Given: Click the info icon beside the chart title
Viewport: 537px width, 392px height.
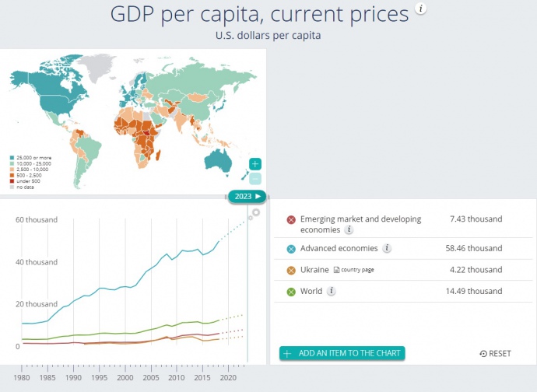Looking at the screenshot, I should (x=421, y=9).
